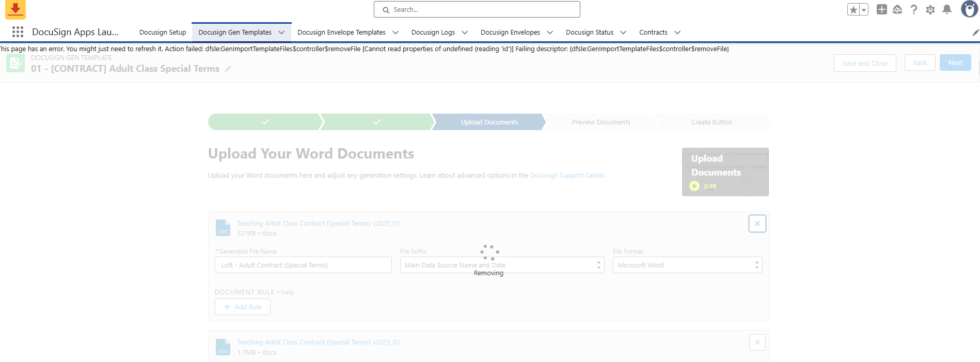Screen dimensions: 980x362
Task: Expand Docusign Status tab chevron
Action: [623, 33]
